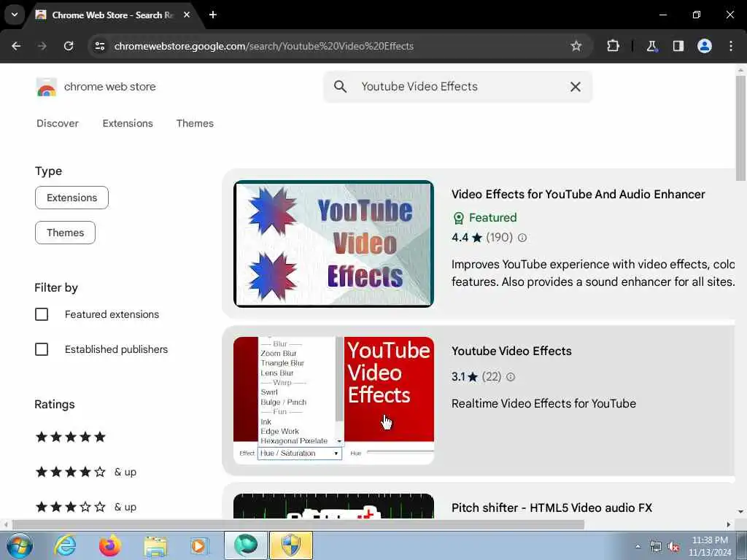This screenshot has height=560, width=747.
Task: Click the YouTube Video Effects starburst thumbnail
Action: point(333,244)
